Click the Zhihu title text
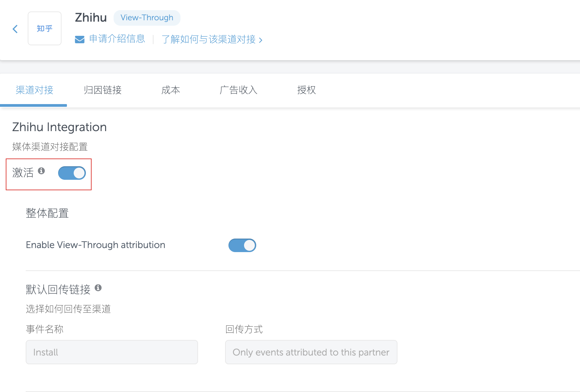The image size is (580, 392). coord(91,18)
